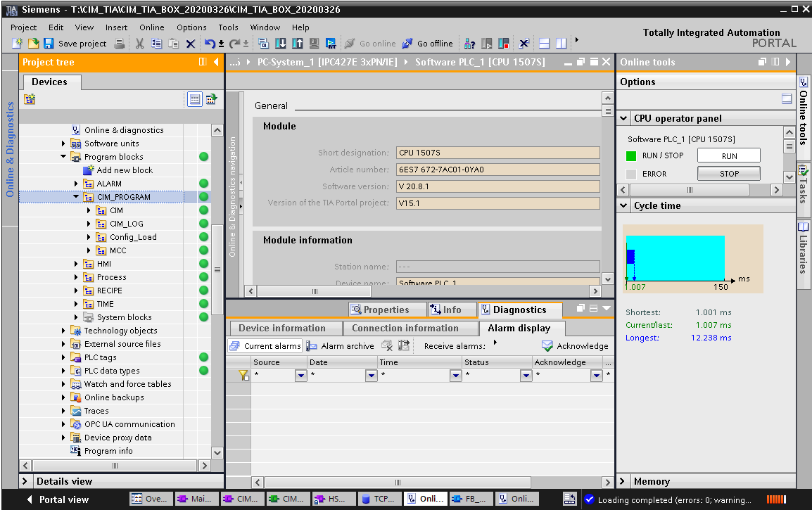Click the New project icon in toolbar

(17, 44)
